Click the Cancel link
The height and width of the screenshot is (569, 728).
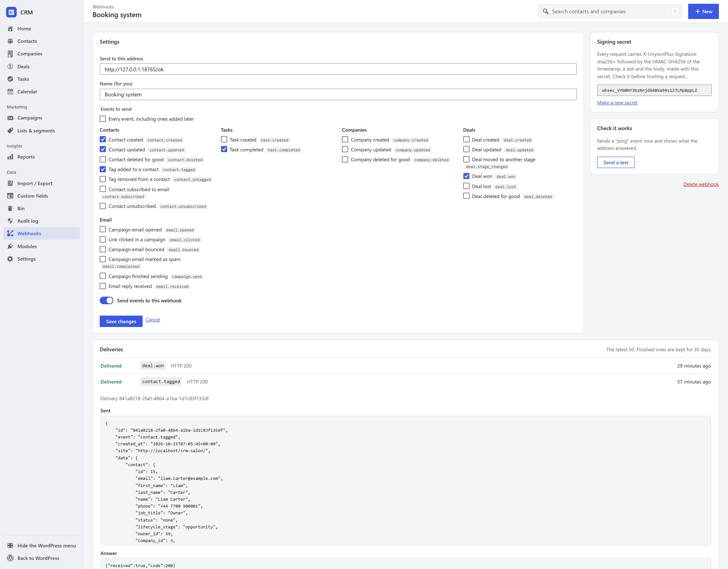pos(153,320)
